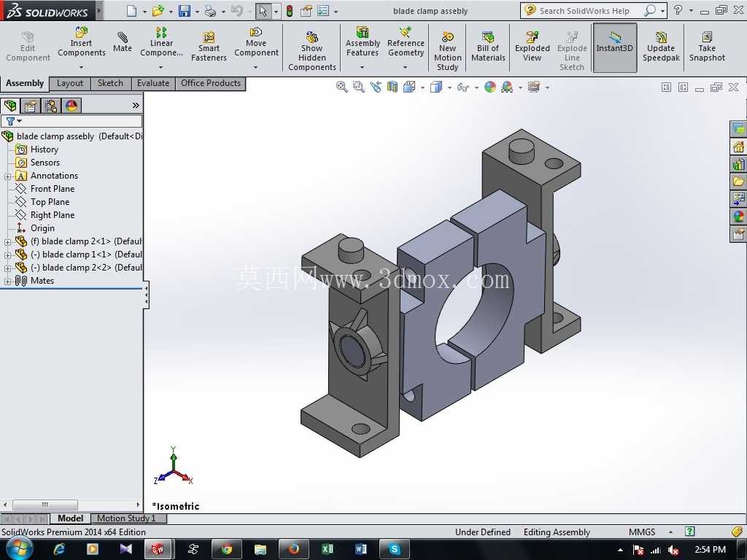Open the PropertyManager tab
The width and height of the screenshot is (747, 560).
(31, 105)
